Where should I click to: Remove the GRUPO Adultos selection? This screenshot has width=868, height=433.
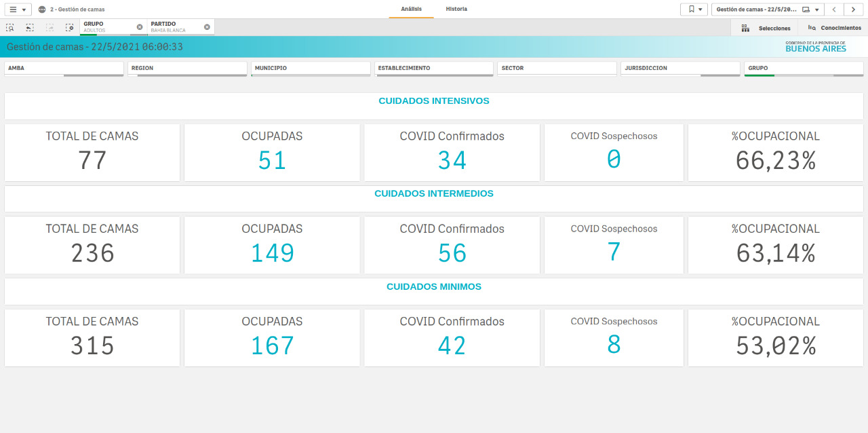[x=140, y=27]
